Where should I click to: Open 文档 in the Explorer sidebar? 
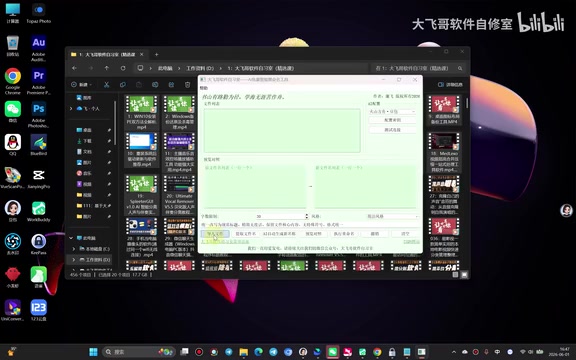click(84, 152)
